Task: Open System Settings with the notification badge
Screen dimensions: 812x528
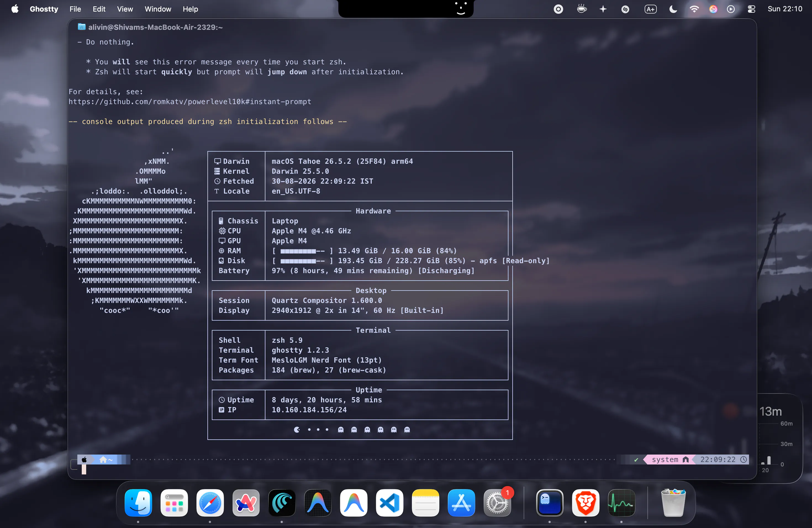Action: tap(497, 503)
